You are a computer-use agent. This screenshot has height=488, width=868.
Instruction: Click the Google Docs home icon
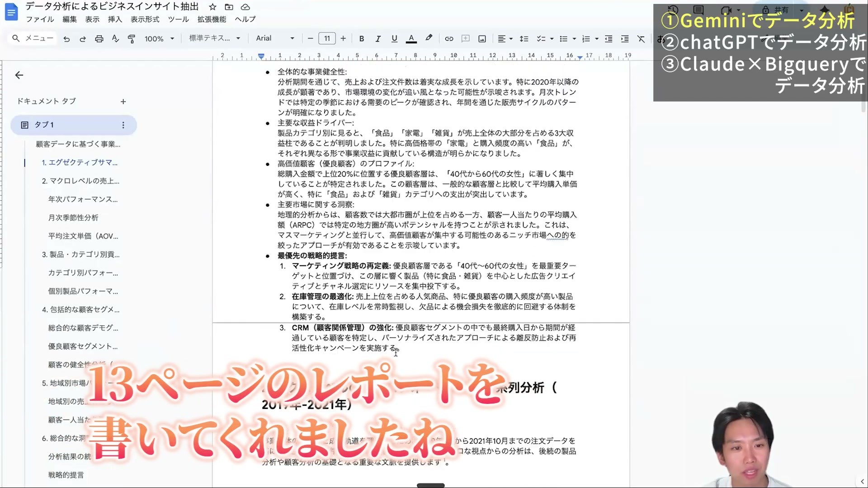coord(11,12)
